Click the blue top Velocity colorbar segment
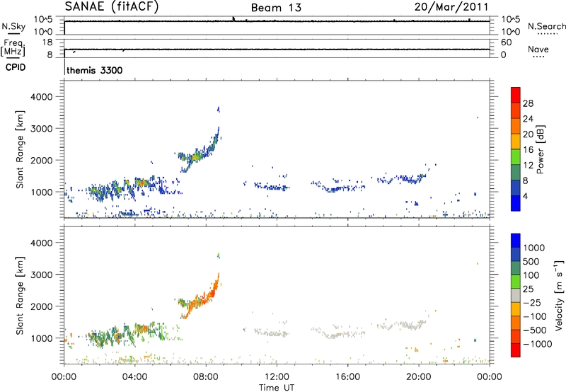 [516, 241]
